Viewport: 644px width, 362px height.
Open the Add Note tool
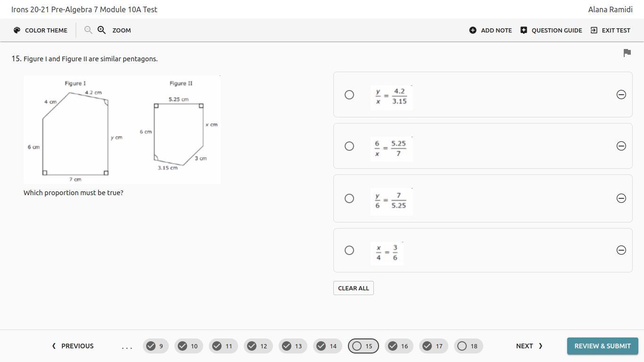coord(490,30)
